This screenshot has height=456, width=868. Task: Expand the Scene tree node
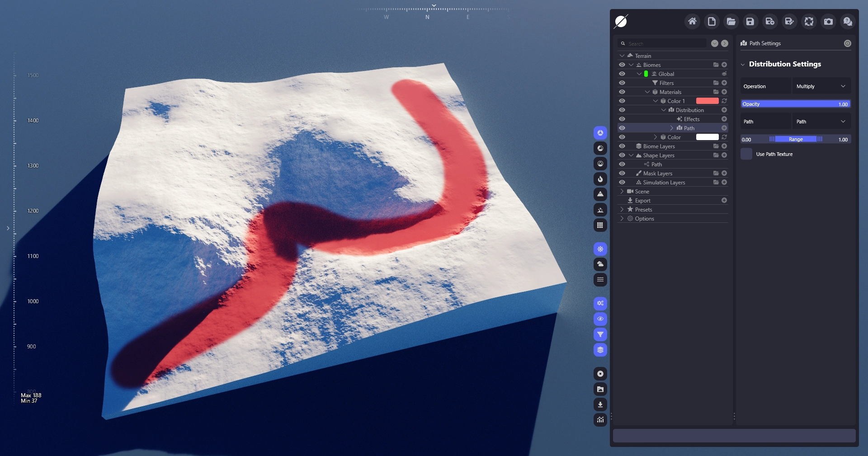point(622,191)
